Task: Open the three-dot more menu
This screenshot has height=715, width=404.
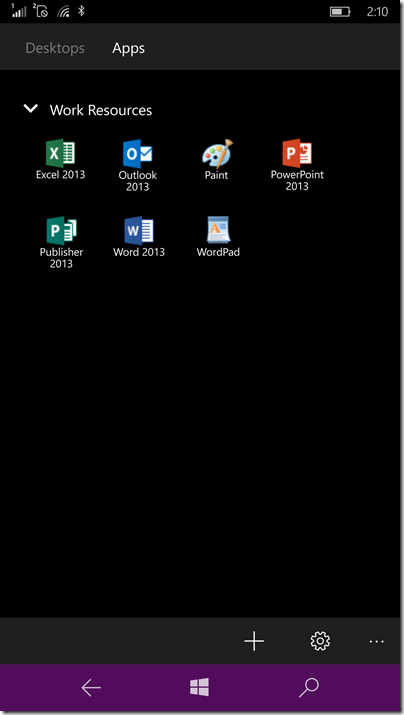Action: point(377,642)
